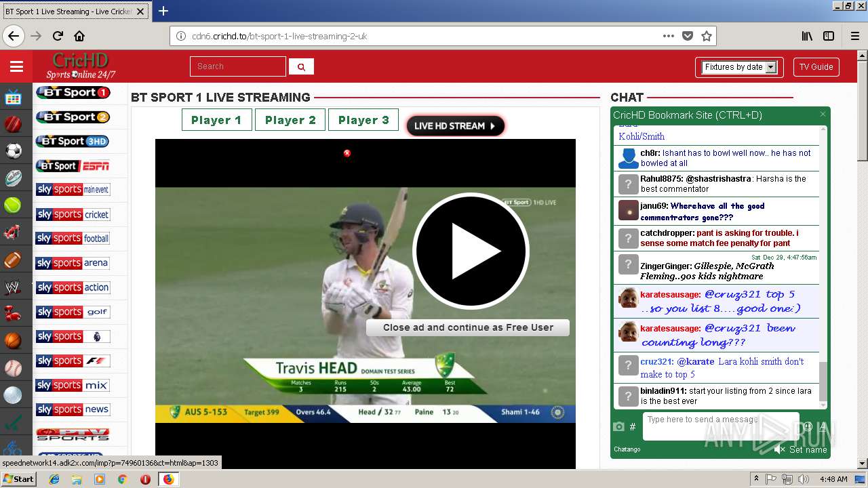Viewport: 868px width, 488px height.
Task: Click Set name in chat
Action: pyautogui.click(x=808, y=449)
